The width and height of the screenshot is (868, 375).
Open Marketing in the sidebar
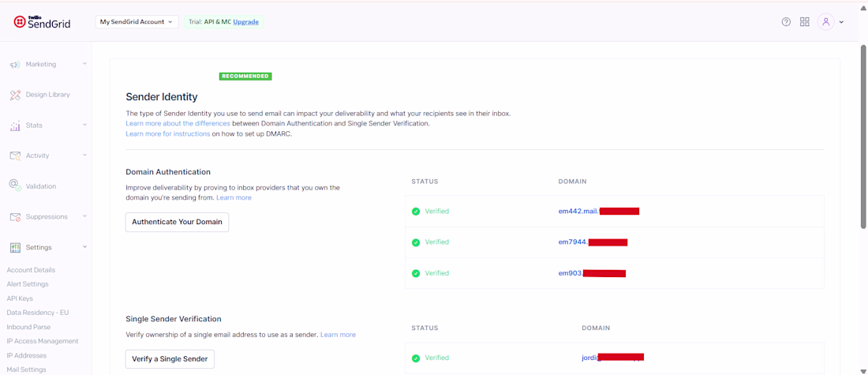tap(41, 64)
